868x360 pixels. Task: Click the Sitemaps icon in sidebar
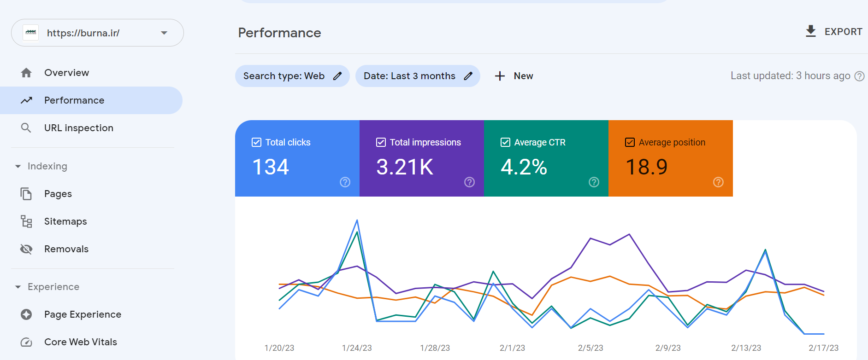pyautogui.click(x=26, y=221)
